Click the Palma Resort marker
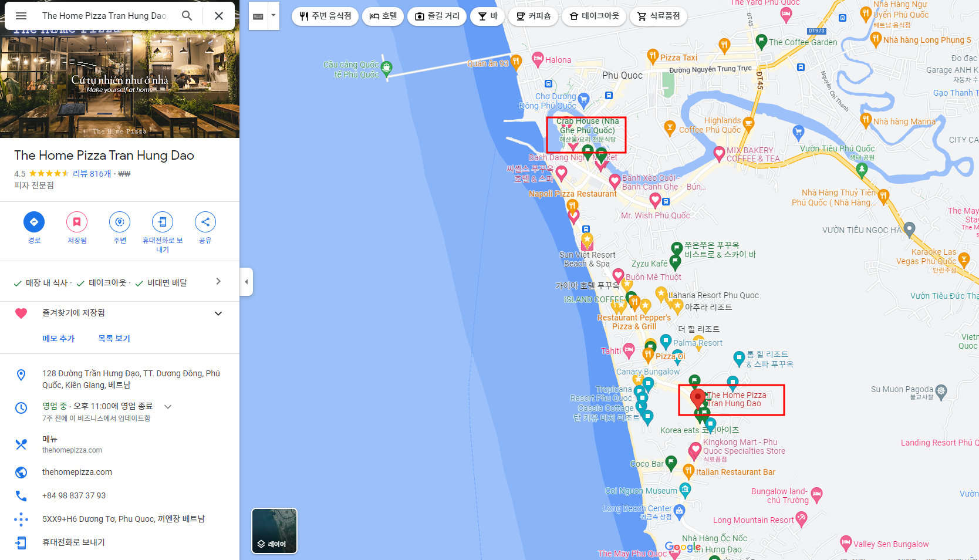 (666, 340)
